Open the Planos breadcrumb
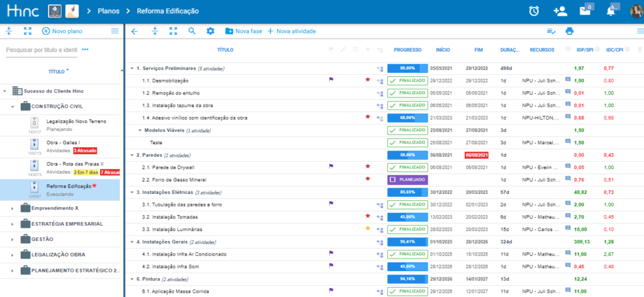Image resolution: width=644 pixels, height=297 pixels. [109, 11]
